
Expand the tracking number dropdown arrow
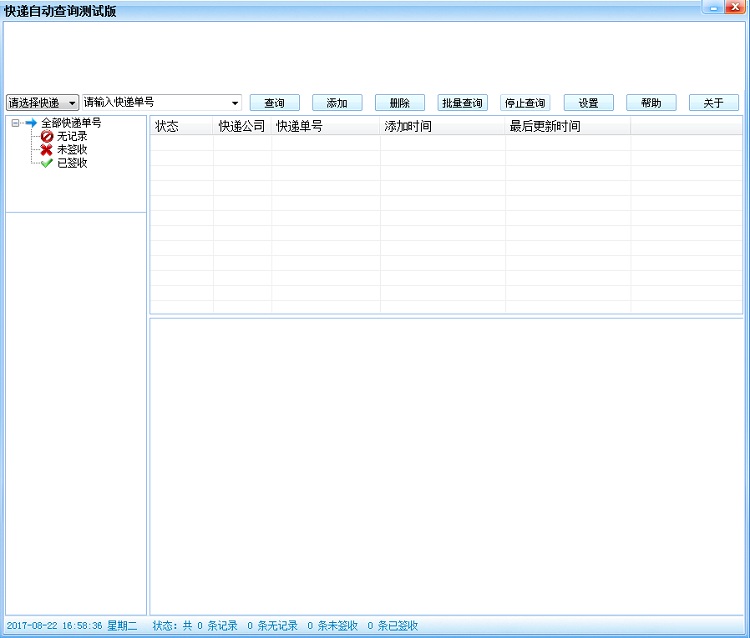[235, 103]
